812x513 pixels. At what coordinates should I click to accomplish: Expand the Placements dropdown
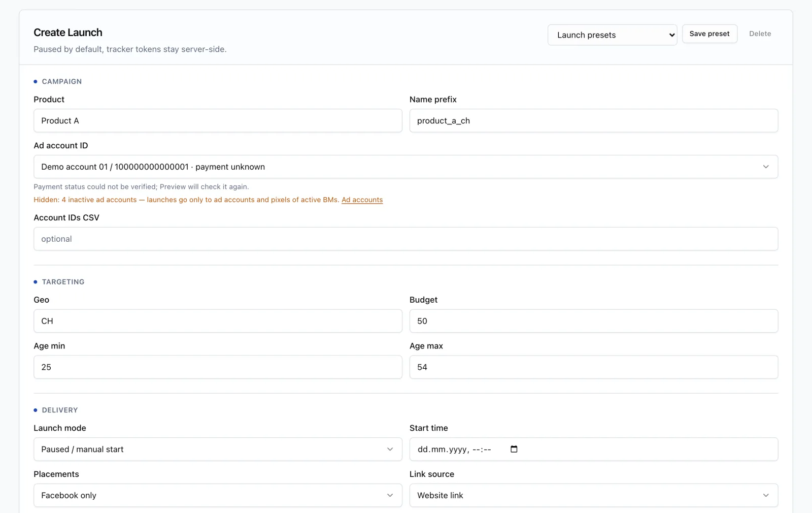218,495
